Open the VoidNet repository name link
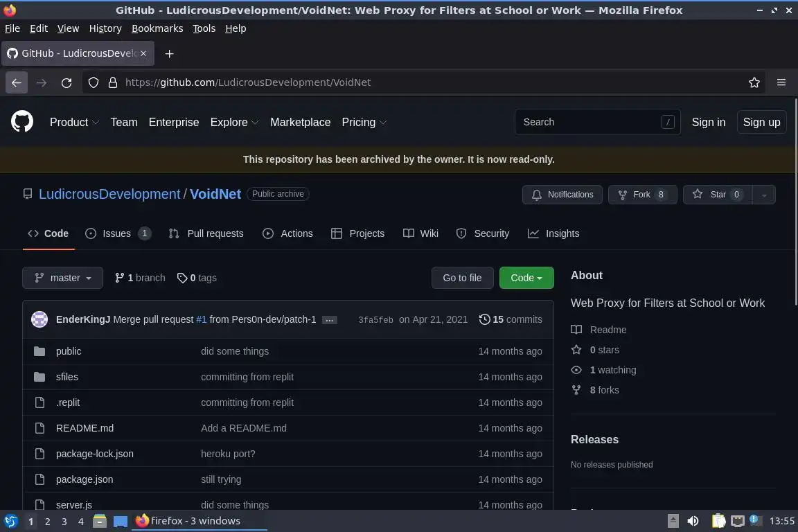798x532 pixels. [215, 194]
